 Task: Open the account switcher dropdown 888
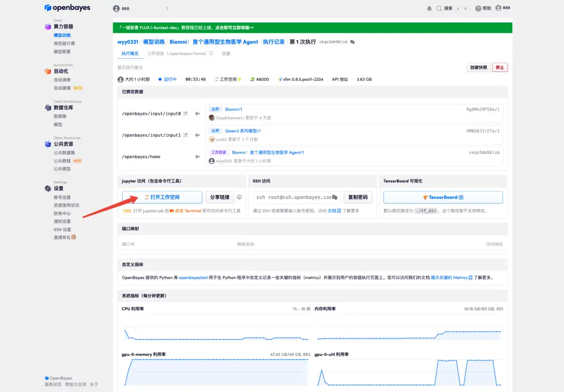(x=140, y=8)
